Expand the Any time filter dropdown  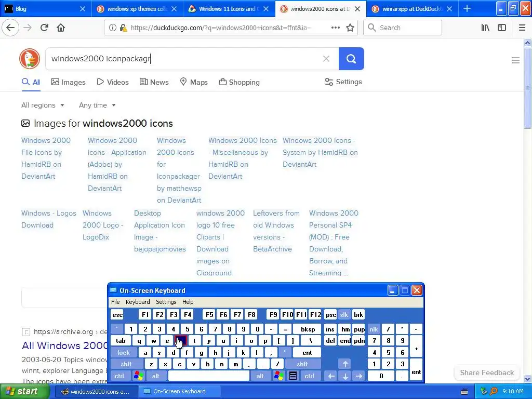(97, 105)
